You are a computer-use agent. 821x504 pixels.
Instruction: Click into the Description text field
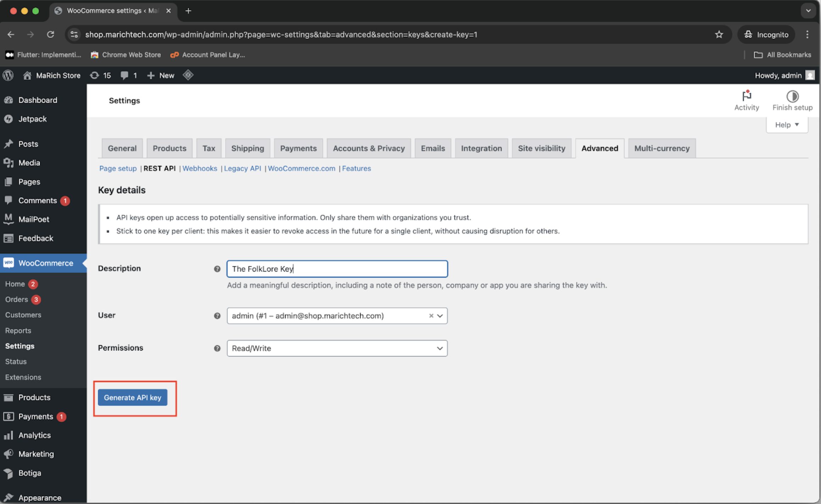pyautogui.click(x=337, y=269)
